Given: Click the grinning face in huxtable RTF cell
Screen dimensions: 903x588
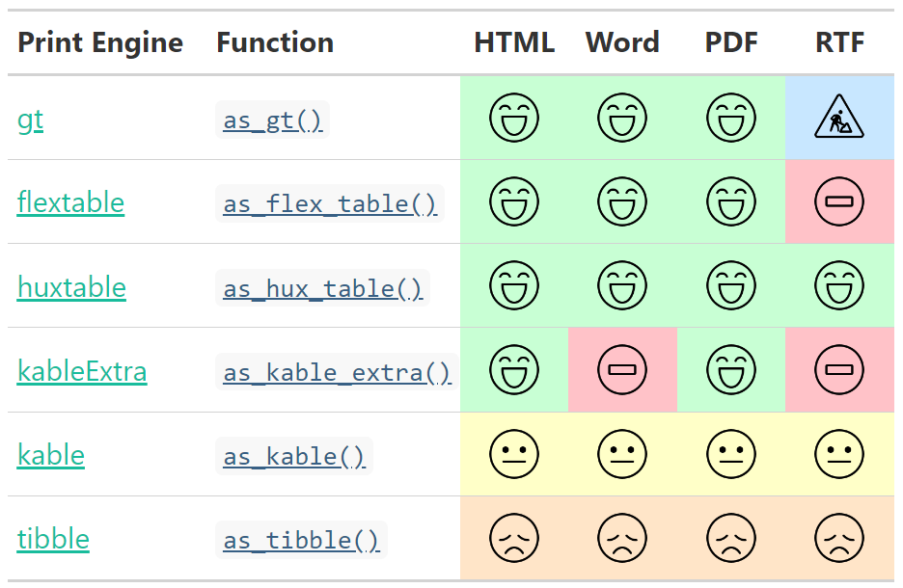Looking at the screenshot, I should pos(838,286).
